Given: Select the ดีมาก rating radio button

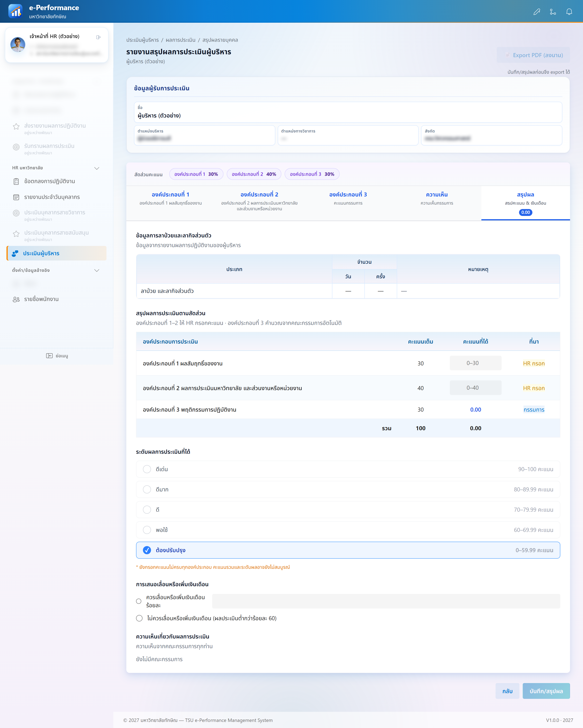Looking at the screenshot, I should click(x=147, y=489).
